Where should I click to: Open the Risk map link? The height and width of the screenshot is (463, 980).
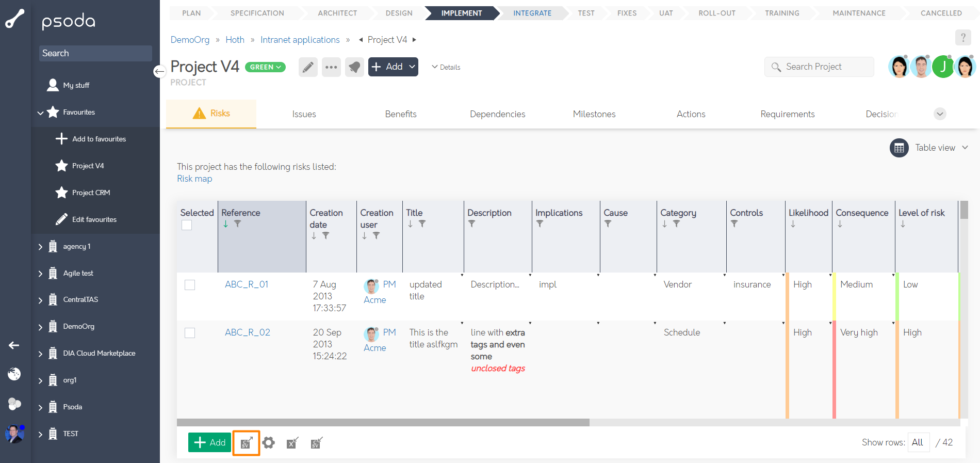tap(194, 179)
